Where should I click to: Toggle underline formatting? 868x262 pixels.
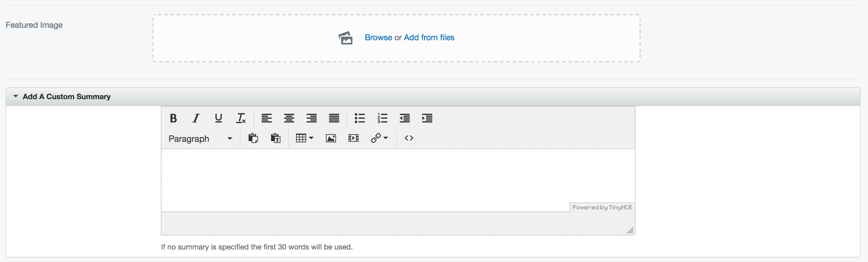point(218,118)
